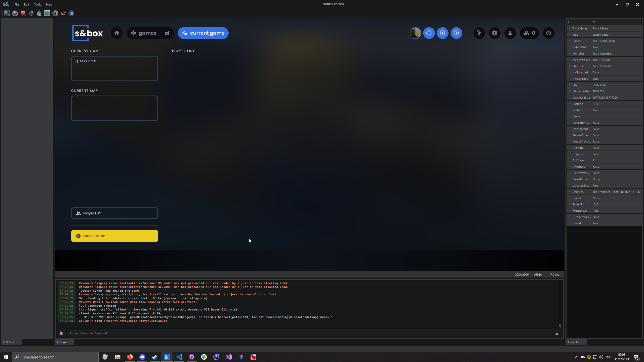Expand the Size property row
Image resolution: width=644 pixels, height=362 pixels.
569,85
